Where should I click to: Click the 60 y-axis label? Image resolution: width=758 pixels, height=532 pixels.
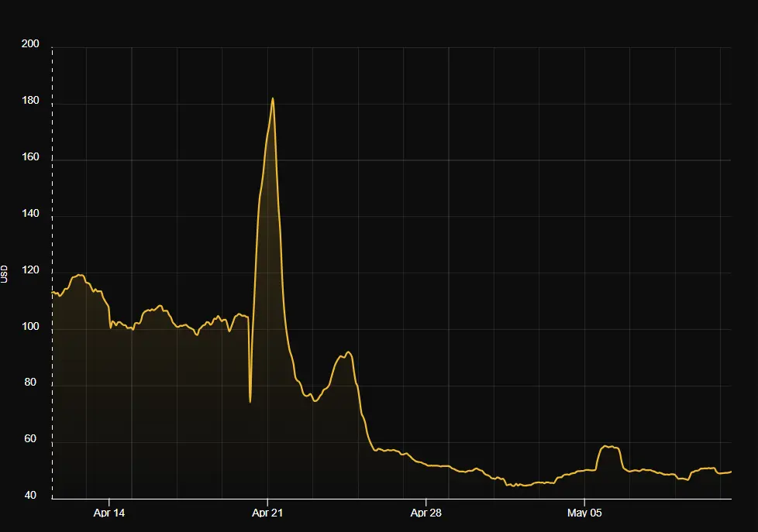pos(30,439)
